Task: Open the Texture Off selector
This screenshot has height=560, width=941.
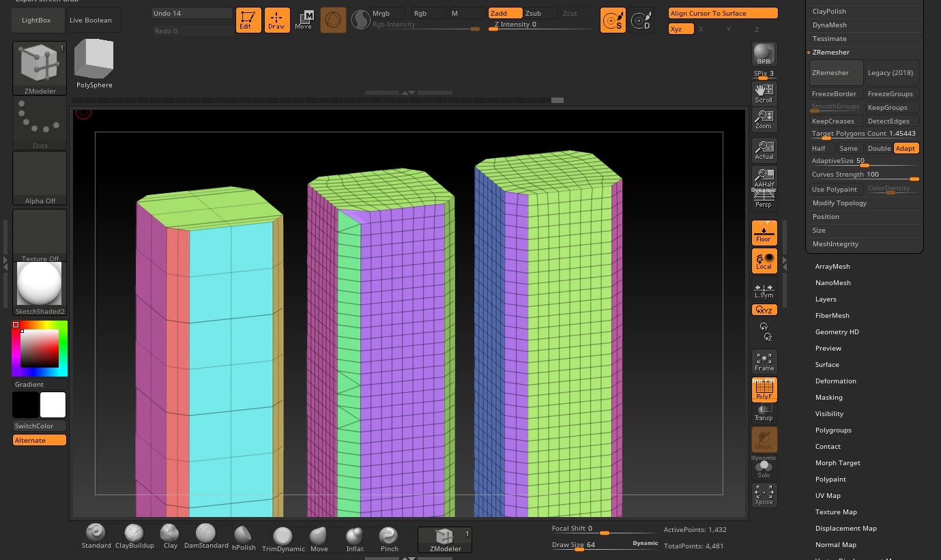Action: point(40,235)
